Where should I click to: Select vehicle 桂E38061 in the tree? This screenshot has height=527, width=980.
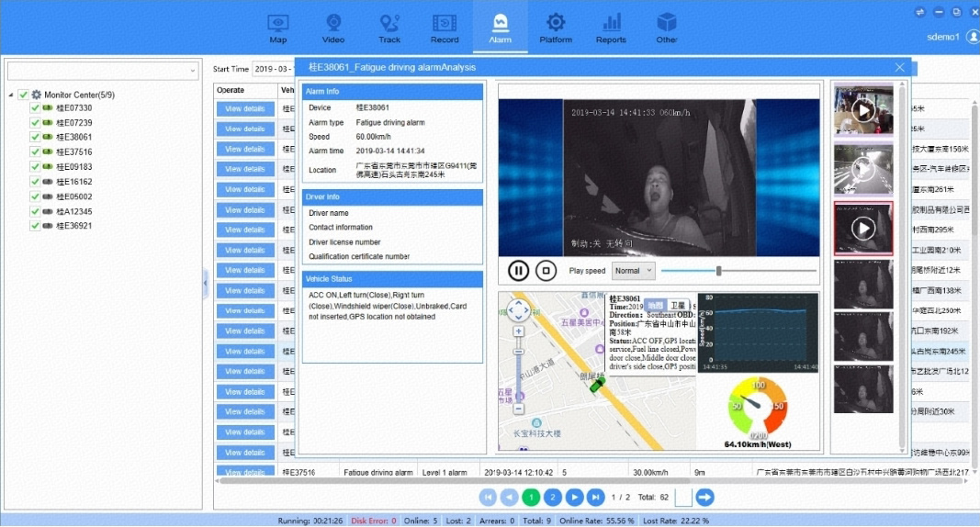(73, 137)
